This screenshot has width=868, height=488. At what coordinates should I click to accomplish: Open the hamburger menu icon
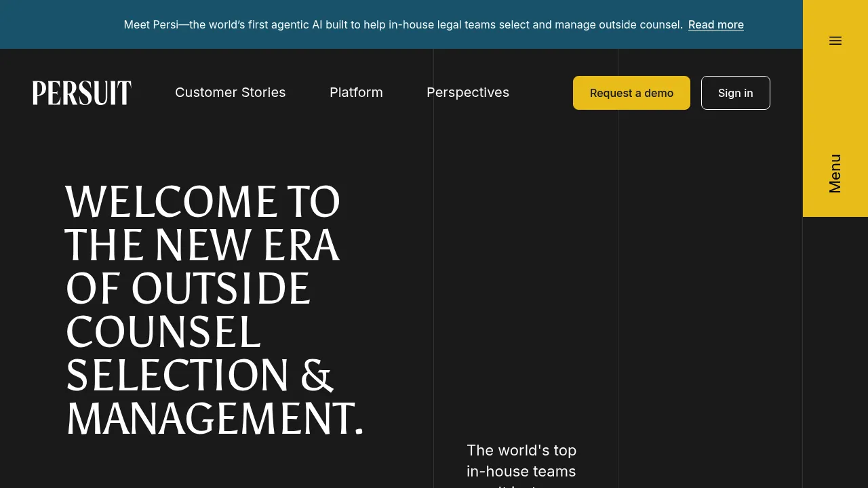pos(835,41)
